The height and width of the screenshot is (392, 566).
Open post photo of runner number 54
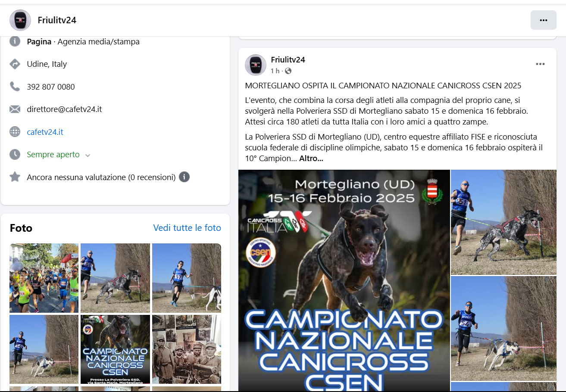click(x=503, y=328)
